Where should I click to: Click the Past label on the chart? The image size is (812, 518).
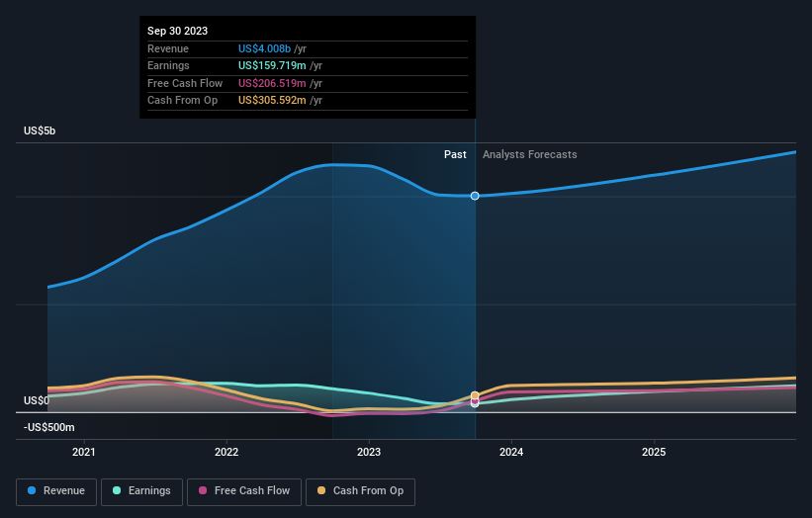455,155
